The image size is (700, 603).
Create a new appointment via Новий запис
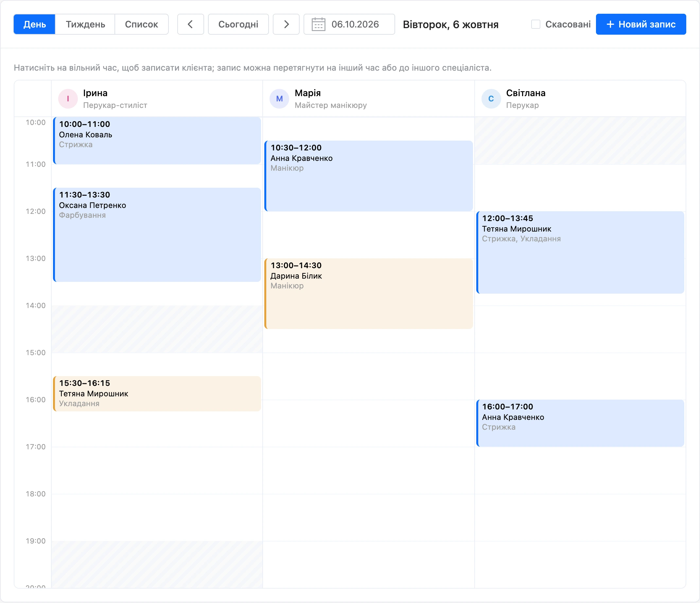641,24
